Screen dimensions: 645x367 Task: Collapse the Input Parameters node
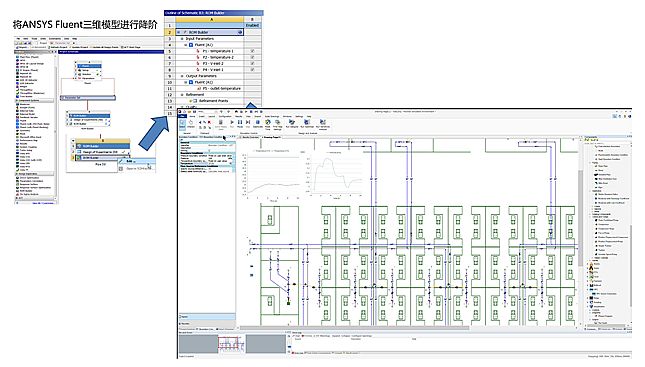[182, 39]
